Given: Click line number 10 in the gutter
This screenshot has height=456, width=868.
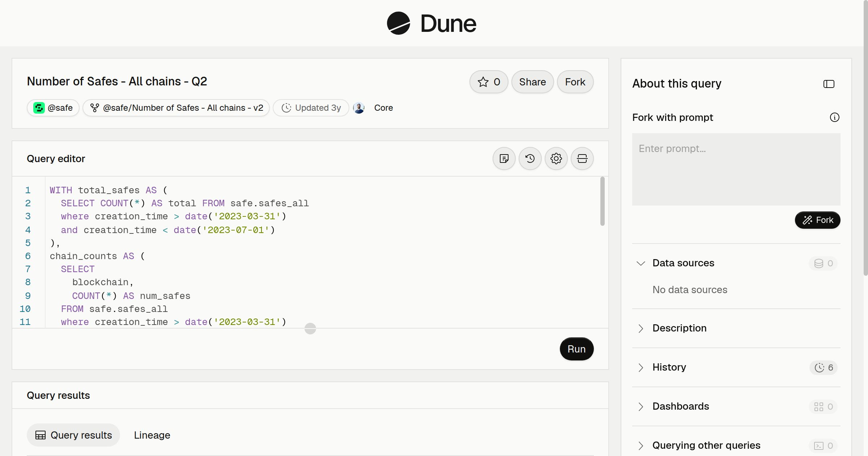Looking at the screenshot, I should coord(25,309).
